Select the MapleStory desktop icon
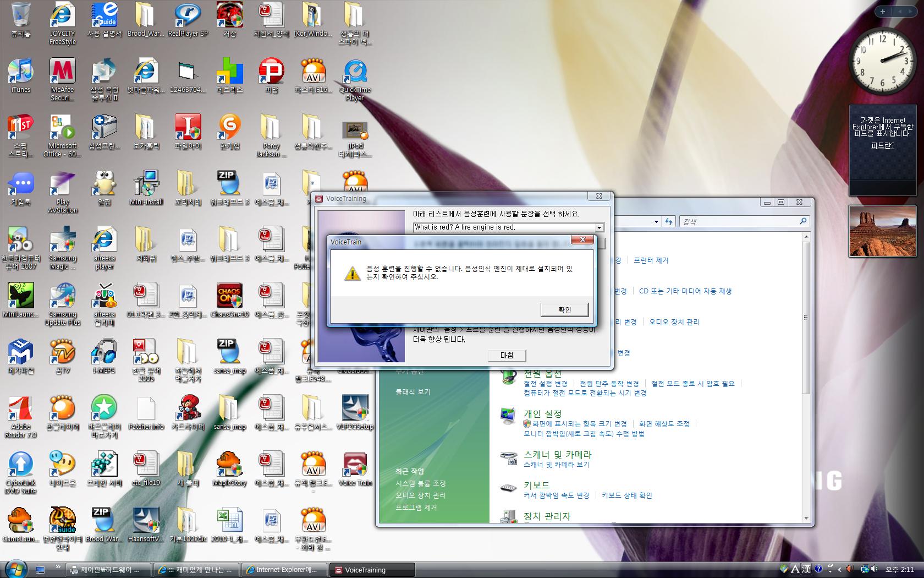 pos(230,469)
